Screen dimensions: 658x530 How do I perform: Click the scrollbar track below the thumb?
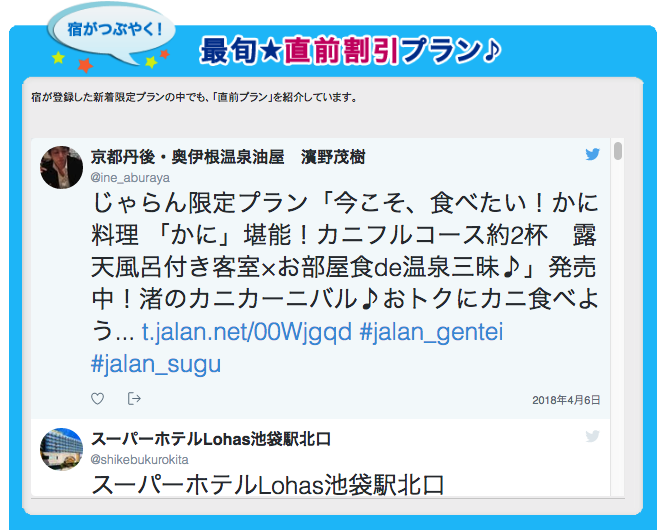(x=617, y=327)
